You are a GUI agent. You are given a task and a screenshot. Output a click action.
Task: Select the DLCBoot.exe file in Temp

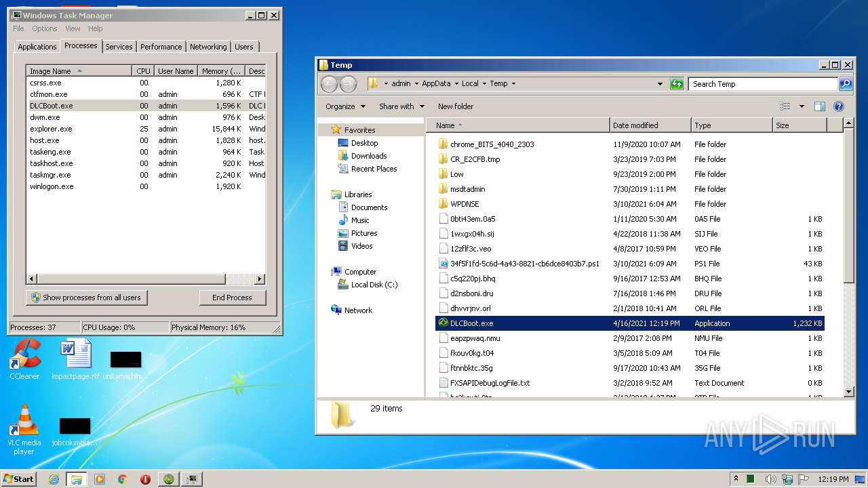(629, 323)
